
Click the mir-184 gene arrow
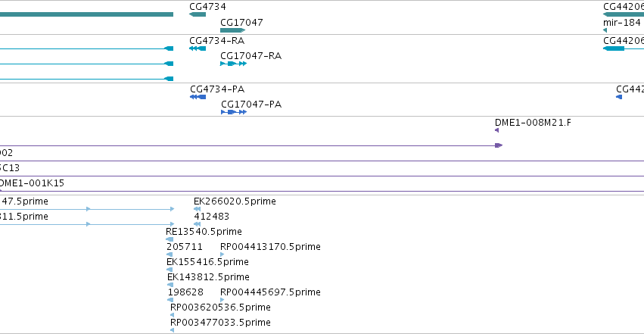pos(605,30)
